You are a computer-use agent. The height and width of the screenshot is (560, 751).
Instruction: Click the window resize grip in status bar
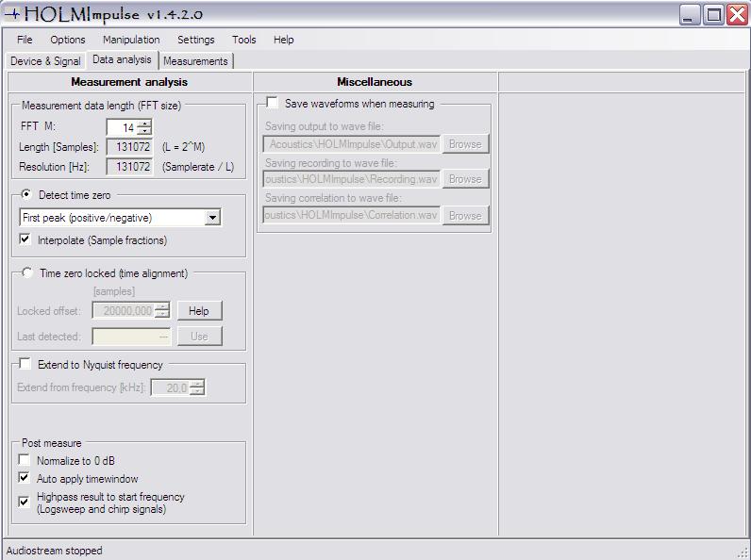coord(743,552)
